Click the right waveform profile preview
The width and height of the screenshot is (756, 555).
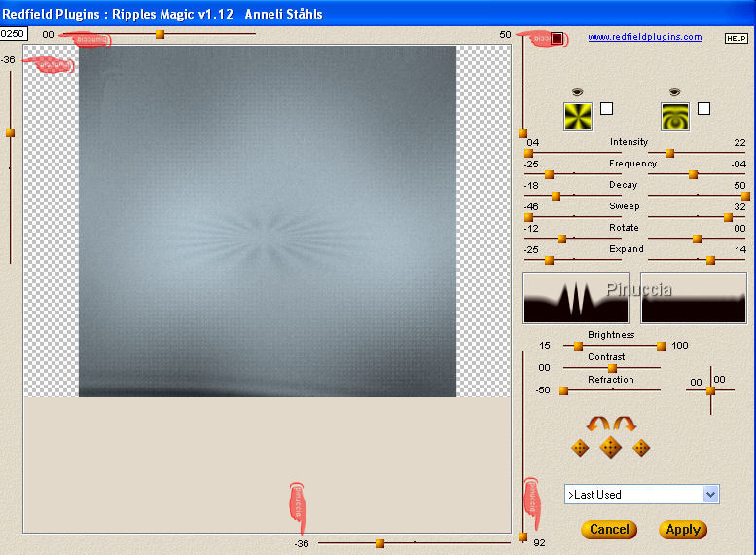(x=694, y=298)
